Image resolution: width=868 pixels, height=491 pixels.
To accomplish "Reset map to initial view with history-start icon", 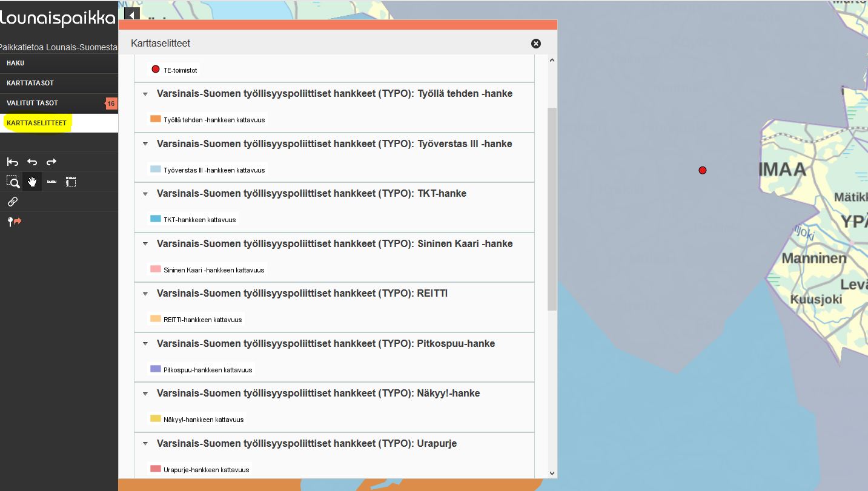I will click(13, 162).
